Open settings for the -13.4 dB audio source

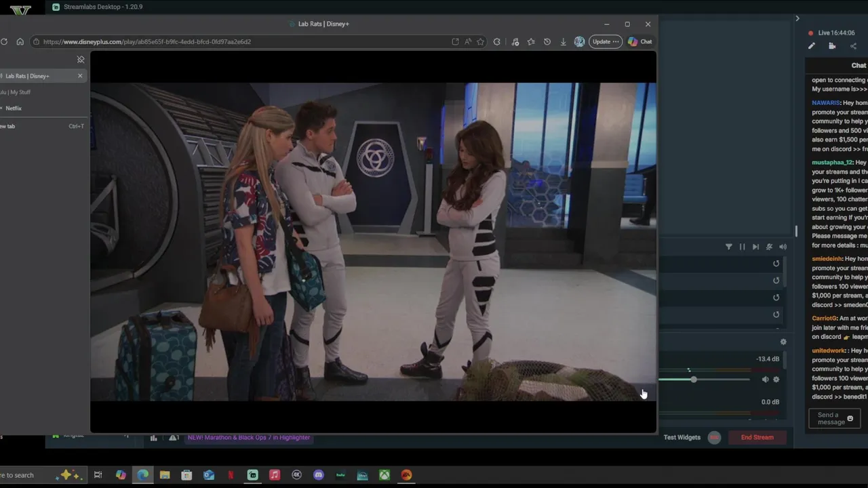point(776,380)
